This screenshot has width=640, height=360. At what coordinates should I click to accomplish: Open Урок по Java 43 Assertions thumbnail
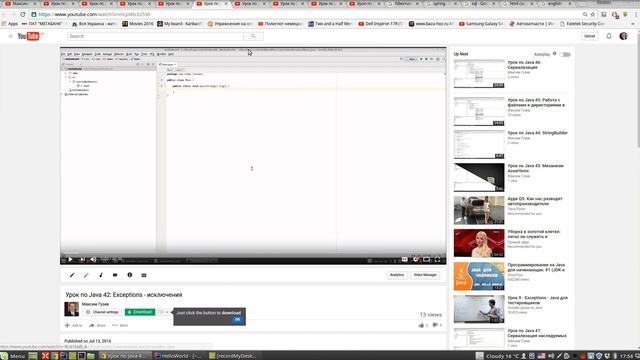479,178
